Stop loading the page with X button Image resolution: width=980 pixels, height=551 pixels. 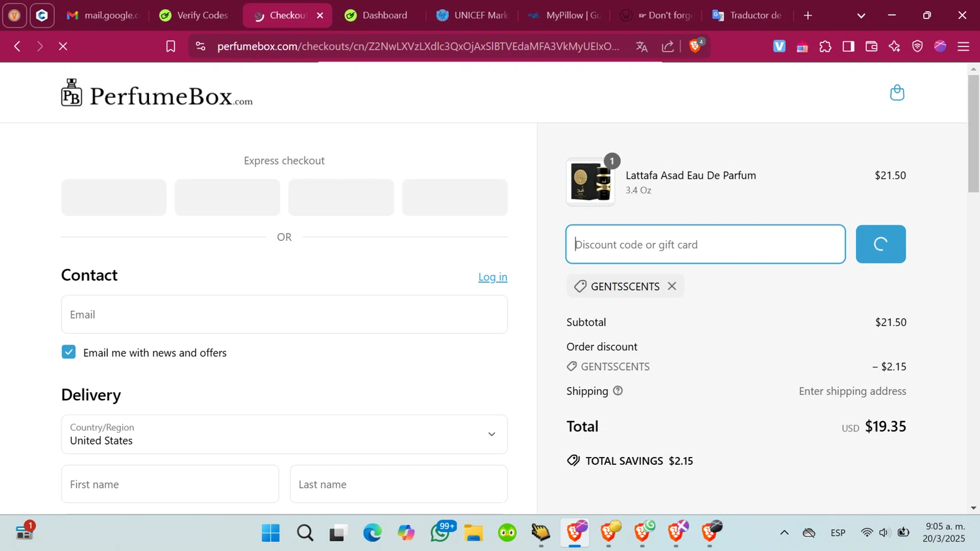[x=63, y=46]
